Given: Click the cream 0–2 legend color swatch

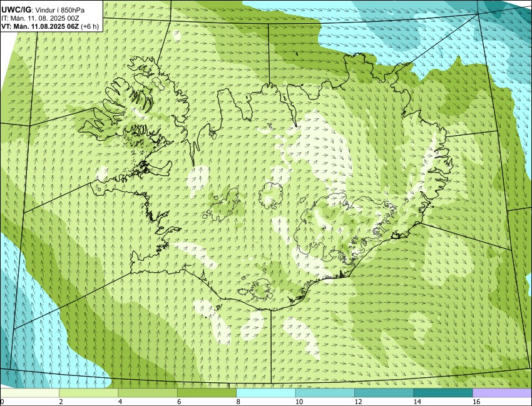Looking at the screenshot, I should (x=30, y=393).
